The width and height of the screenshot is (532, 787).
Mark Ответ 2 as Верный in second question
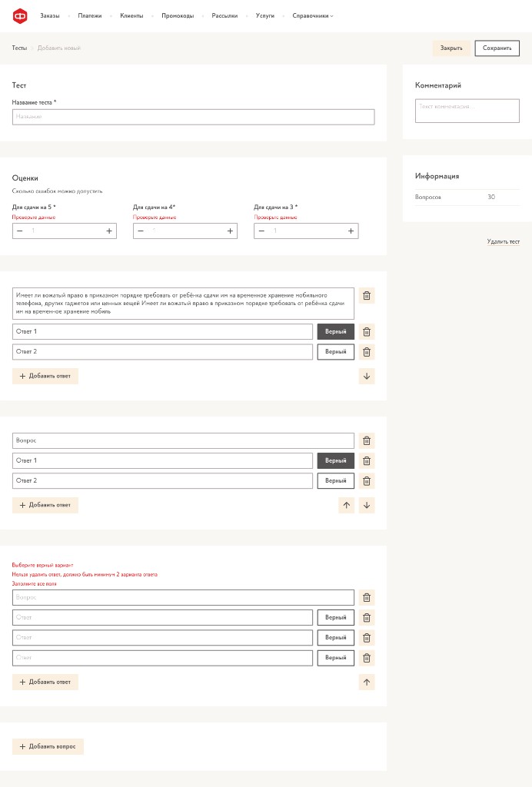(336, 481)
